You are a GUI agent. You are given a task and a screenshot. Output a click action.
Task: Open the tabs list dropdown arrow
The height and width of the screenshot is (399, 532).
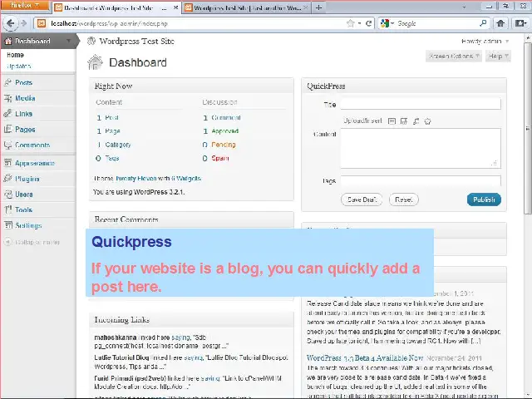click(464, 7)
